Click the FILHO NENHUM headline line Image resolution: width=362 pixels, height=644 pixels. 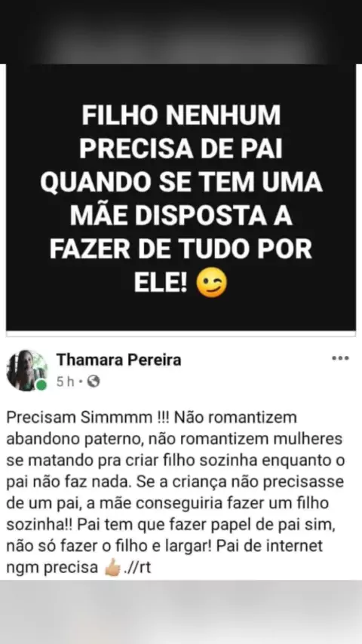tap(181, 116)
